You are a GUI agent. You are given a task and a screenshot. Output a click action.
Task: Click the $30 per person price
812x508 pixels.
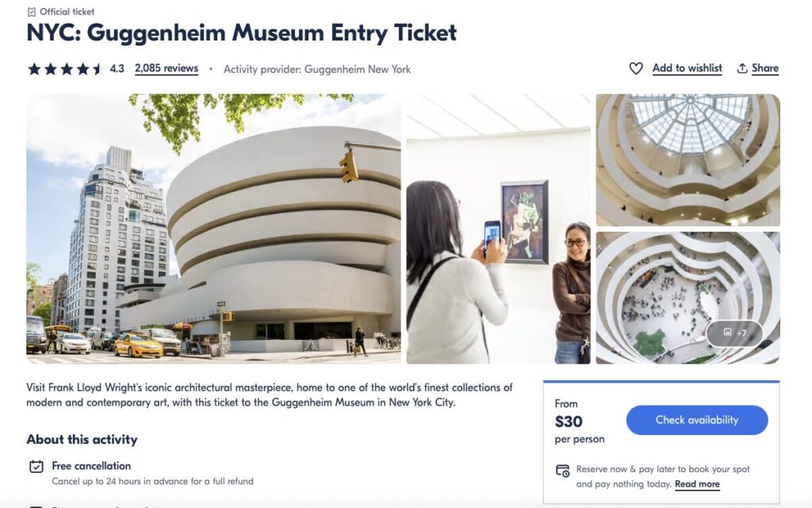[570, 422]
